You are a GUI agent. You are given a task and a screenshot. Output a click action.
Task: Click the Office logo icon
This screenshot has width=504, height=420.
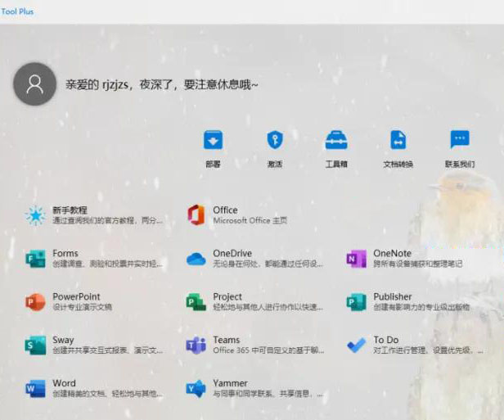tap(196, 215)
